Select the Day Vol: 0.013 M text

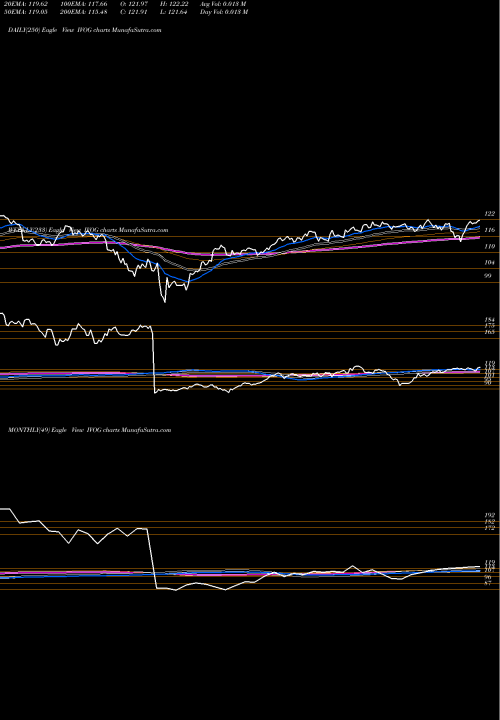224,12
